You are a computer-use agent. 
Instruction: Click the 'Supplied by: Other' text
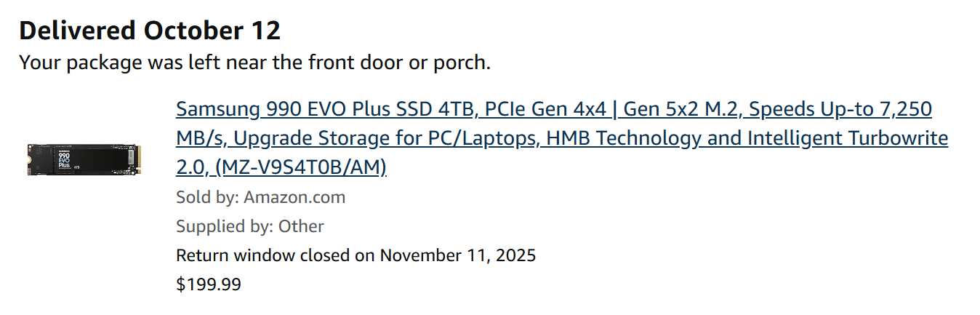(249, 226)
